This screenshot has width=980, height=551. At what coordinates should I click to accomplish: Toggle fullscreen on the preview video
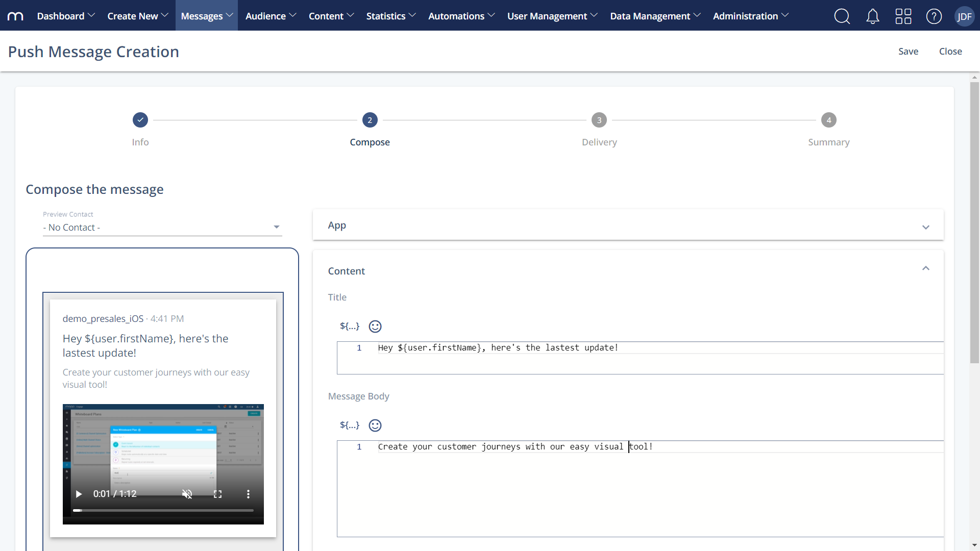217,494
